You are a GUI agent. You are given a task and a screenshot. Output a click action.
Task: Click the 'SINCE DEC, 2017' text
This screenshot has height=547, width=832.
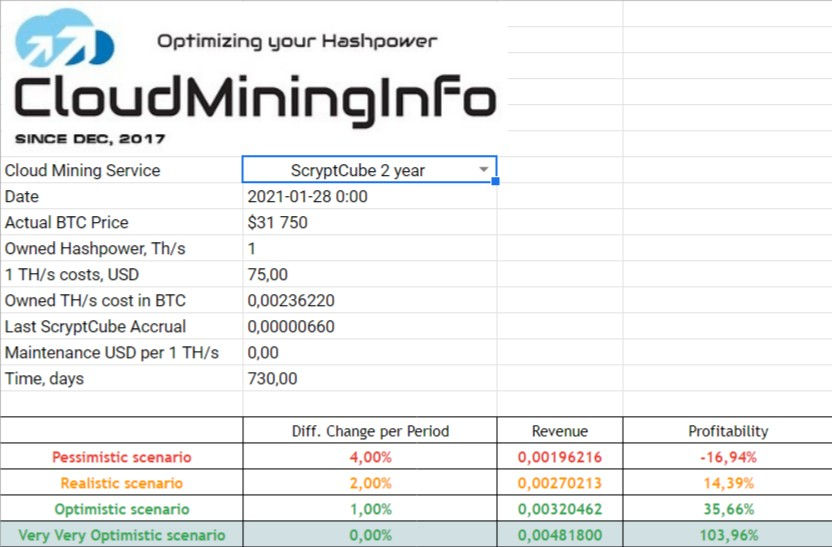click(x=90, y=139)
